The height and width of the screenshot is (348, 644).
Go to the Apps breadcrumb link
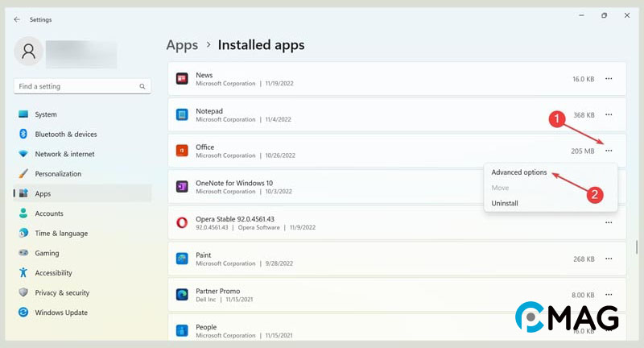pos(182,45)
